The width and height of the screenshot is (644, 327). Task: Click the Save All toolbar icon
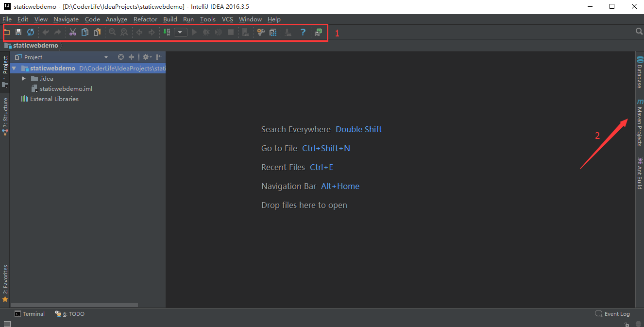tap(18, 32)
